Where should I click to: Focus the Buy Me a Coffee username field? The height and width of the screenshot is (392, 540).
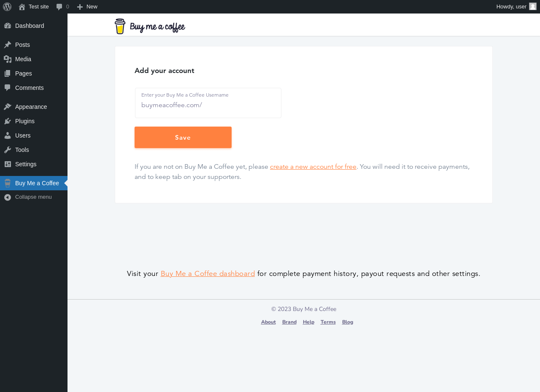click(x=208, y=105)
